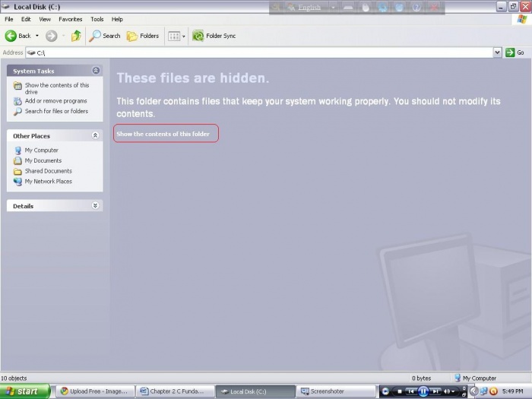Switch to Upload Free - Image taskbar item
The image size is (532, 399).
pos(95,391)
